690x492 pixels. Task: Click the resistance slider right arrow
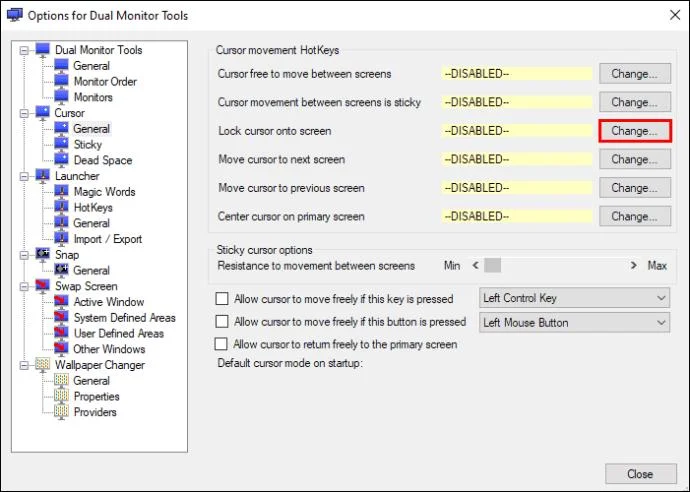click(633, 265)
